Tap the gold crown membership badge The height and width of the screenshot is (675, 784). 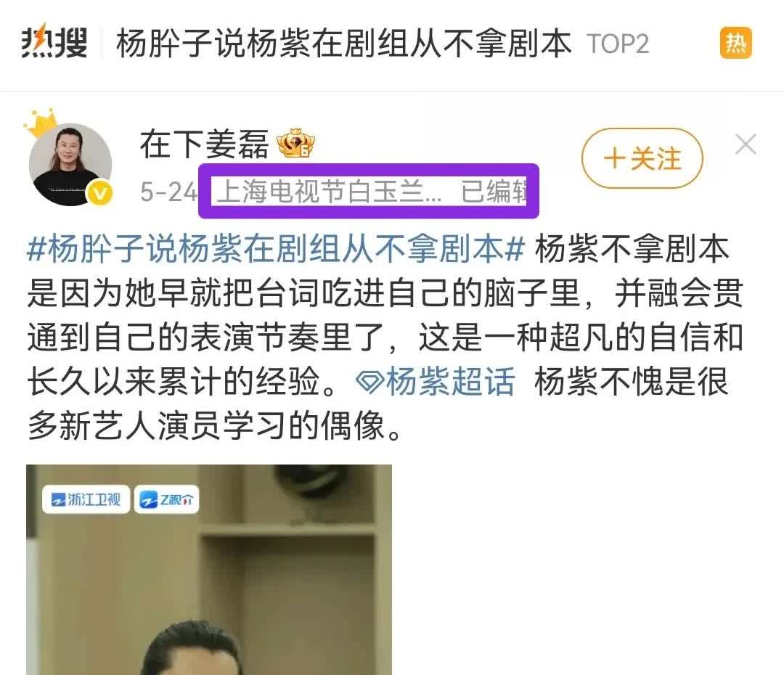(296, 144)
